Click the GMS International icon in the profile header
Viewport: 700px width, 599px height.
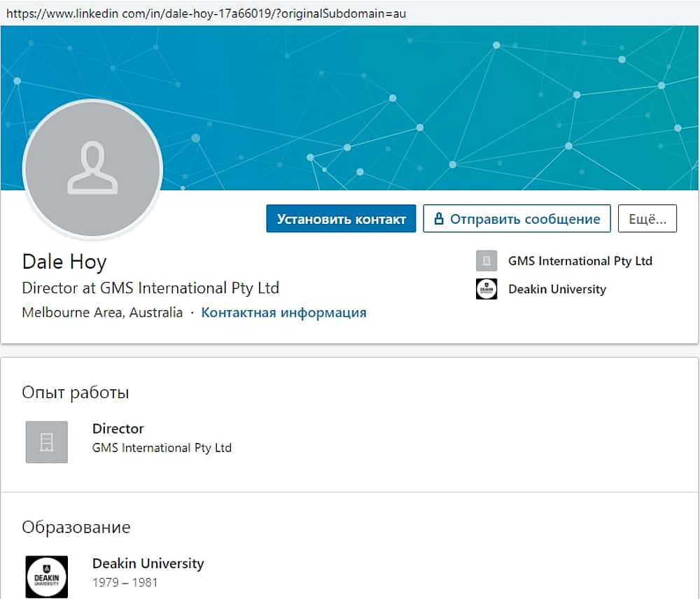coord(486,261)
